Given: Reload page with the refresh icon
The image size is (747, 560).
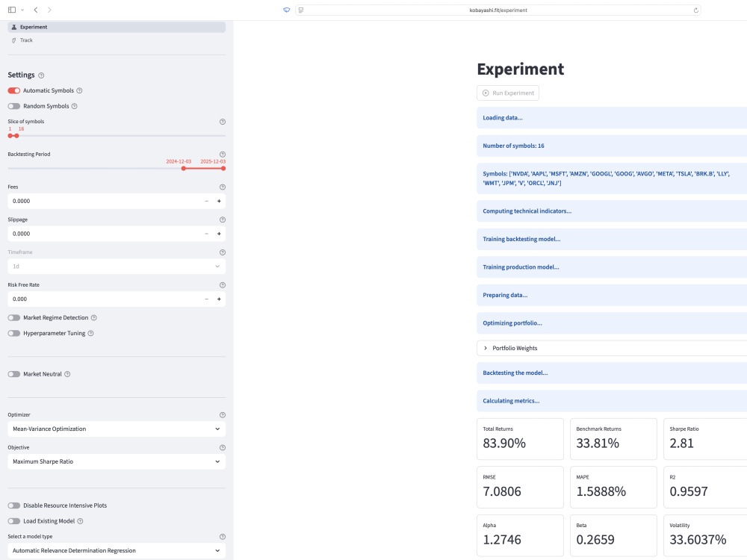Looking at the screenshot, I should click(x=696, y=10).
